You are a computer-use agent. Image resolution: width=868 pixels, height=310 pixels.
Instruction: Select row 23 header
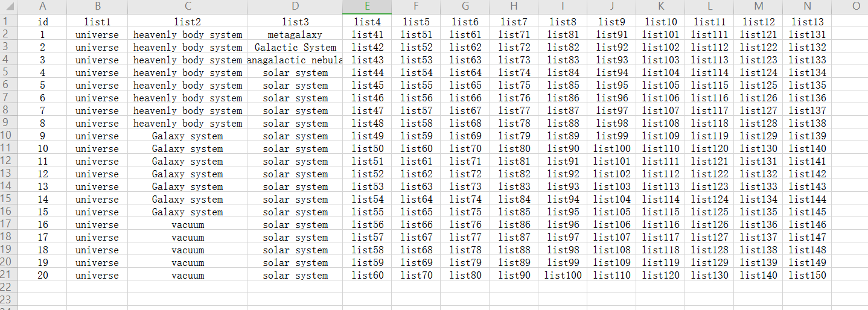point(9,300)
